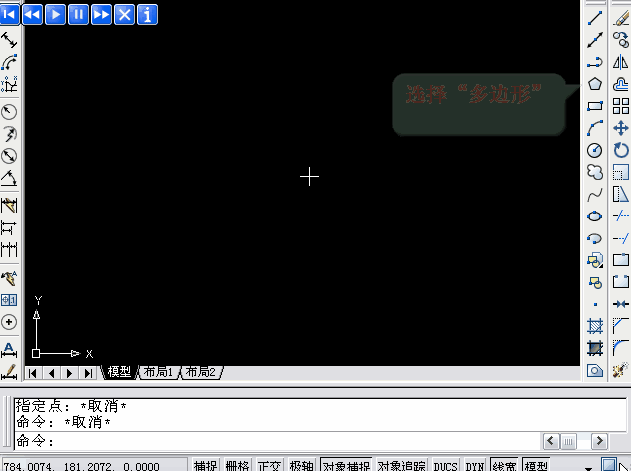
Task: Select the Gradient fill tool
Action: click(x=594, y=348)
